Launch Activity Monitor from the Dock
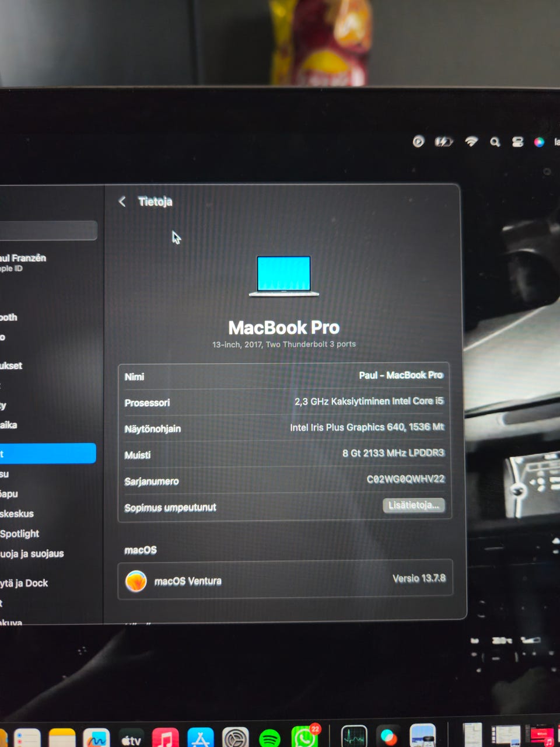Viewport: 560px width, 747px height. (x=354, y=737)
